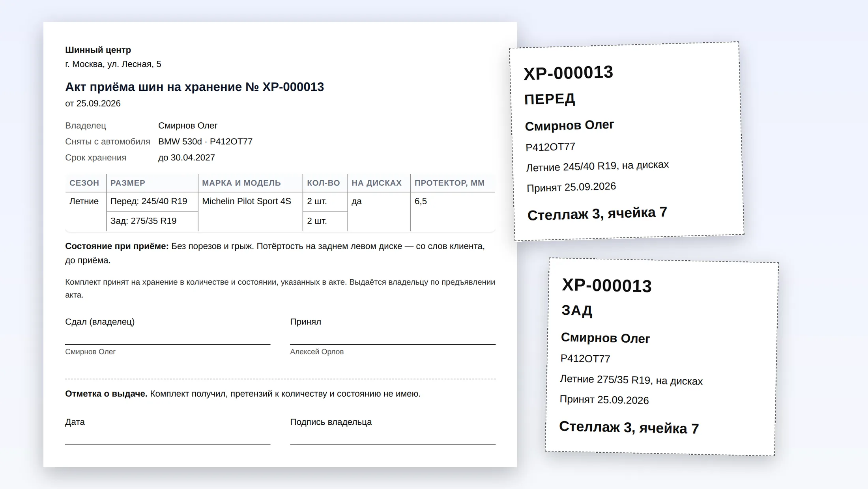Click 'Принят 25.09.2026' on the ЗАД tag
The height and width of the screenshot is (489, 868).
coord(604,399)
